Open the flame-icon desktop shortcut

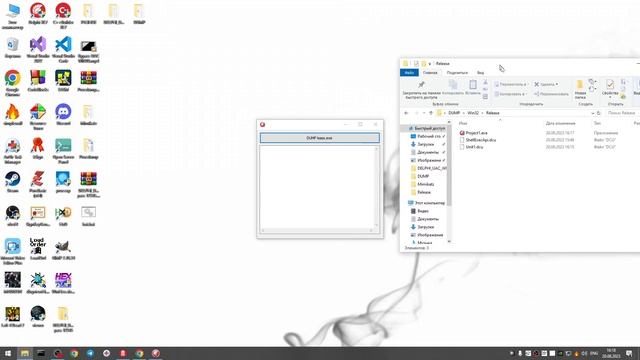[13, 114]
